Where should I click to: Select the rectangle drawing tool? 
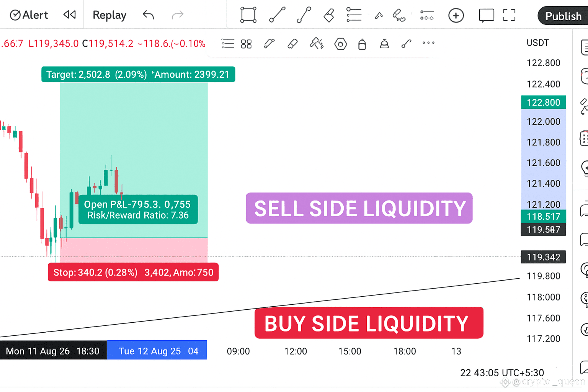click(x=248, y=15)
